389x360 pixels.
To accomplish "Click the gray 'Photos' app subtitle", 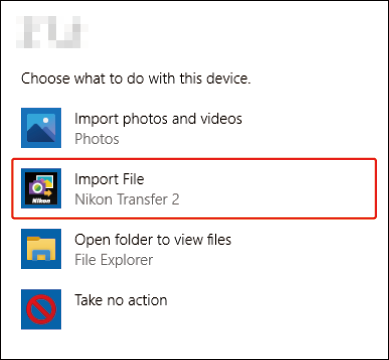I will (97, 139).
